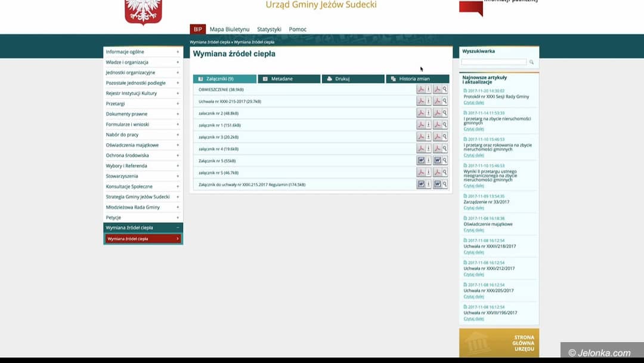Download Uchwała nr XXXI-215-2017 PDF file

pyautogui.click(x=424, y=101)
